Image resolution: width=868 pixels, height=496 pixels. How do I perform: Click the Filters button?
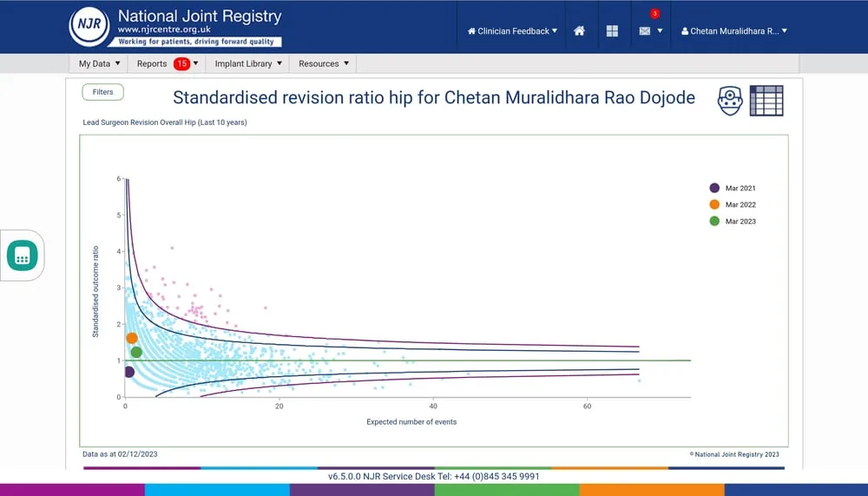coord(103,92)
